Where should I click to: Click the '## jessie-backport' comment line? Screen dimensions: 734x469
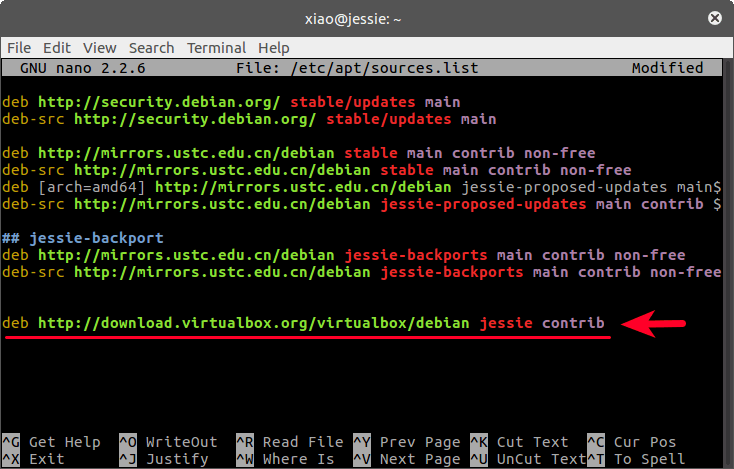(84, 239)
